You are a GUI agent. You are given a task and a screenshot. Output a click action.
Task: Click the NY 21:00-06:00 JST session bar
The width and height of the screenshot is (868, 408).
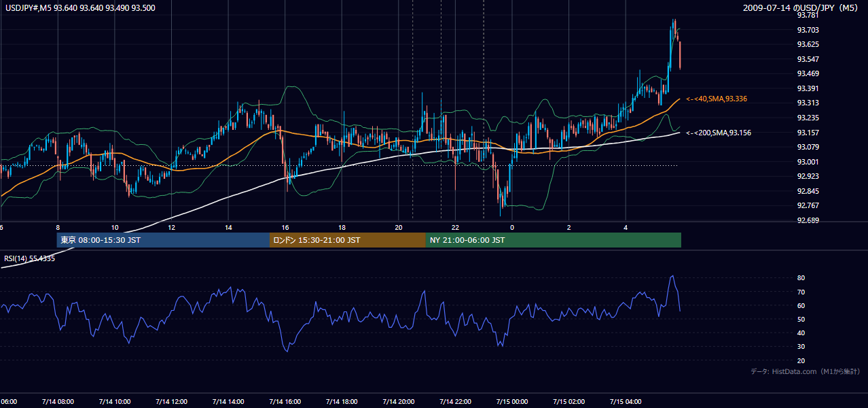(x=554, y=240)
